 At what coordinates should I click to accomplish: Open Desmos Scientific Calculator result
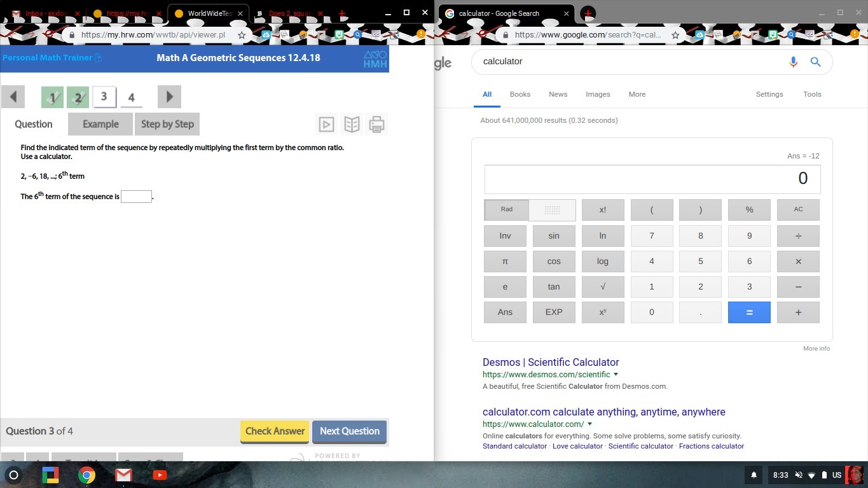551,362
